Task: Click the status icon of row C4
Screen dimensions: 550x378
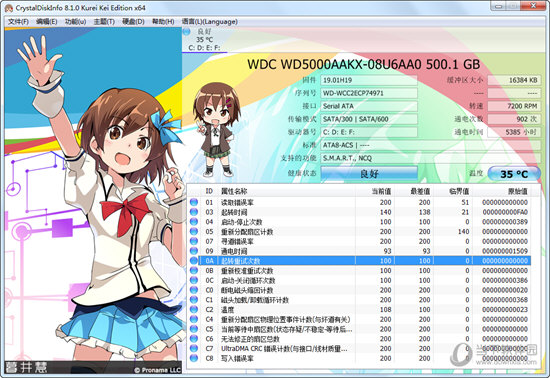Action: pos(194,319)
